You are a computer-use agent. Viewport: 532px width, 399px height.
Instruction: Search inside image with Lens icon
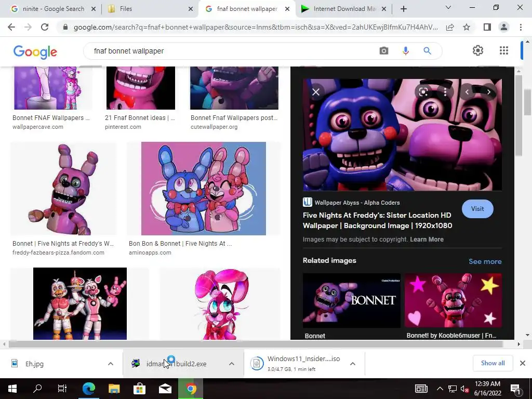(x=423, y=92)
